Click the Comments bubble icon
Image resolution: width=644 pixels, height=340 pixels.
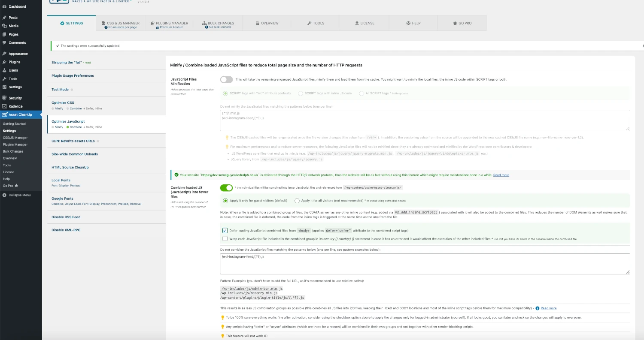coord(4,42)
